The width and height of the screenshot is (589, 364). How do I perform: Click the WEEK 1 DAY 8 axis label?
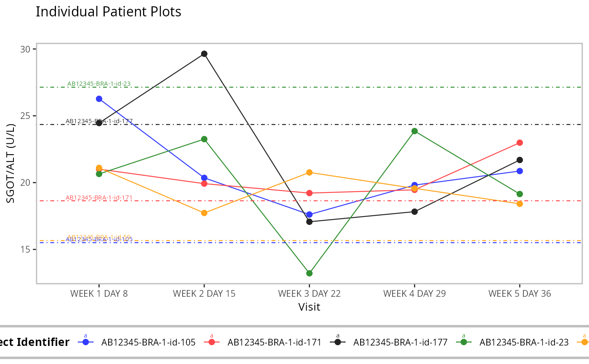coord(99,293)
